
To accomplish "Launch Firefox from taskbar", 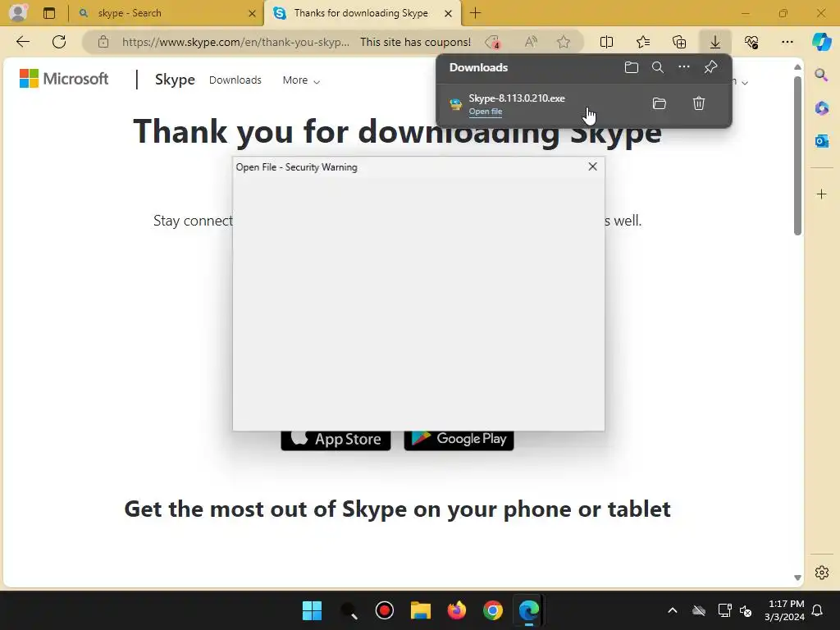I will tap(456, 610).
